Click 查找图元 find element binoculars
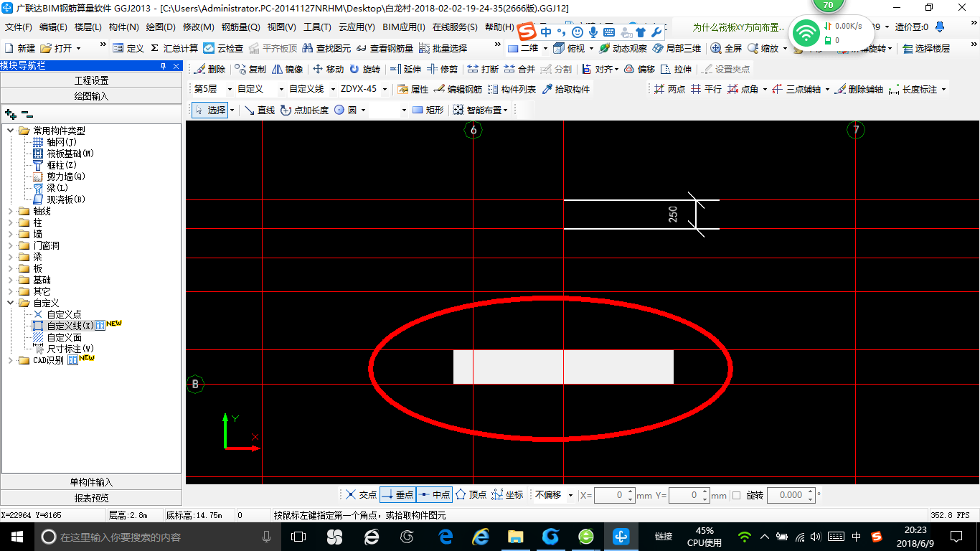 [x=326, y=48]
